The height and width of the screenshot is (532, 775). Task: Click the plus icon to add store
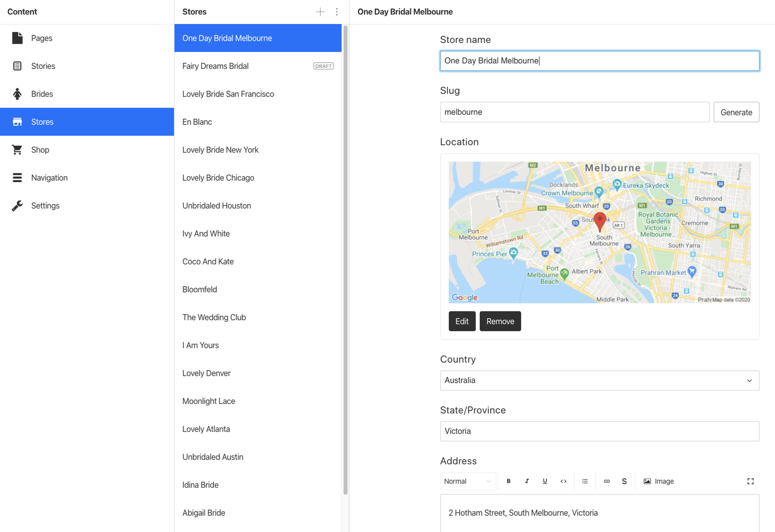click(320, 12)
